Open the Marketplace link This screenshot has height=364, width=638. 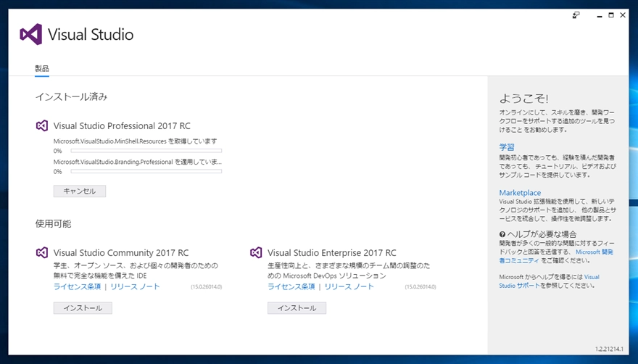click(520, 193)
